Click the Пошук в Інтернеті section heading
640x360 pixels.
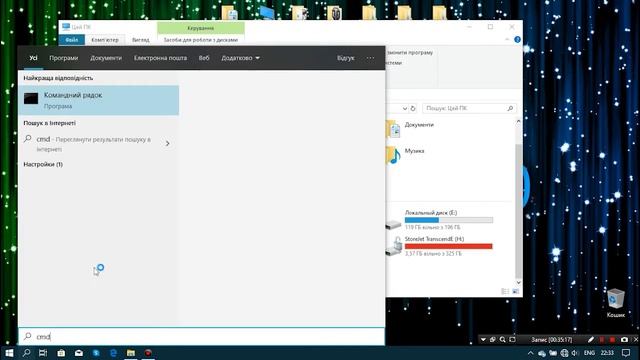click(x=49, y=123)
